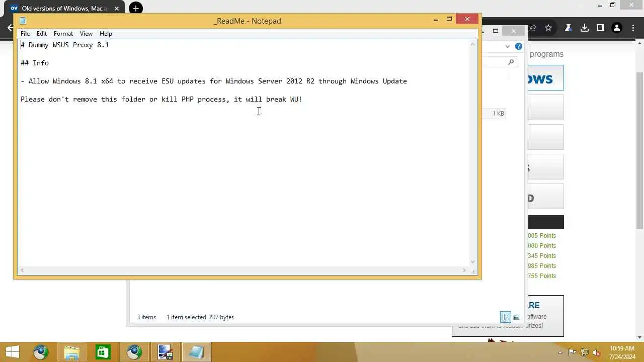Close the File Explorer window
This screenshot has width=644, height=362.
coord(514,31)
